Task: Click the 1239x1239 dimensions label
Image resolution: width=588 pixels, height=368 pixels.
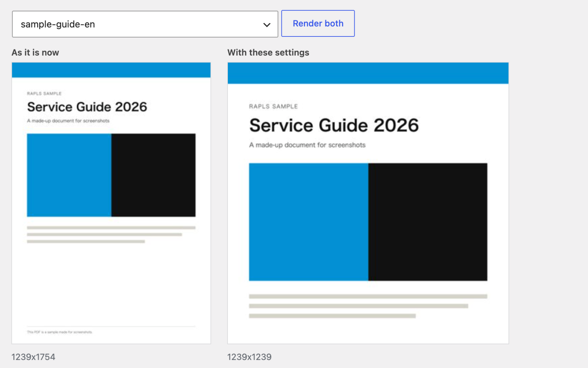Action: (x=250, y=357)
